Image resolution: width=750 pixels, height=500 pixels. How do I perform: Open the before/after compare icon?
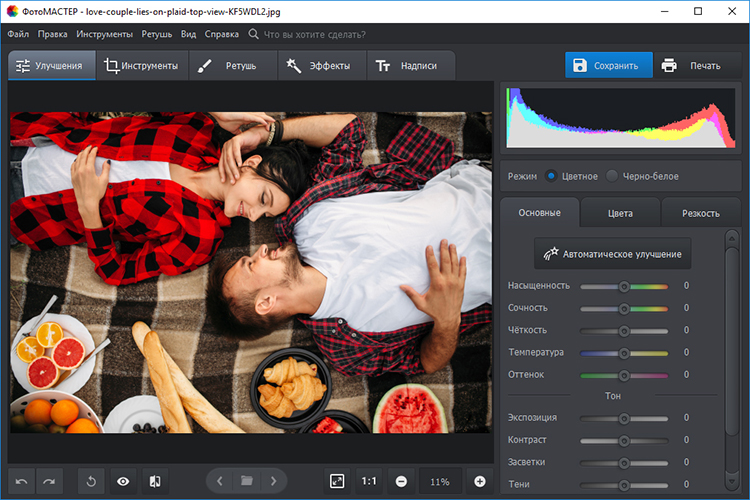click(x=154, y=481)
